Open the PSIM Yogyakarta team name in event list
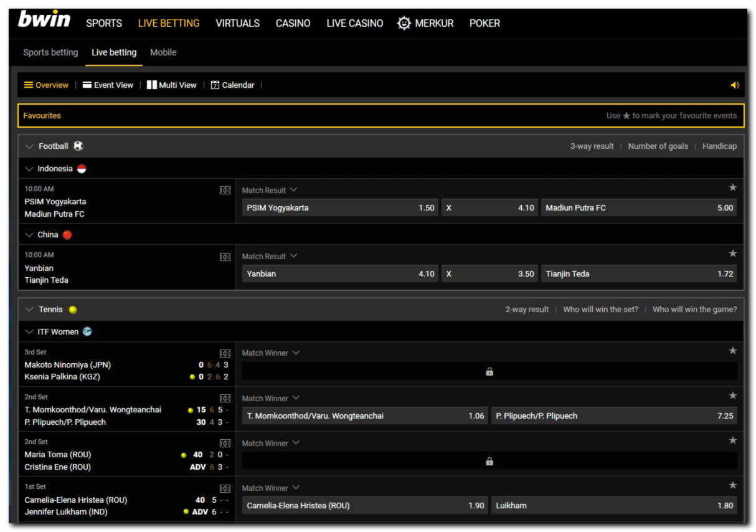Screen dimensions: 756x532 coord(55,202)
